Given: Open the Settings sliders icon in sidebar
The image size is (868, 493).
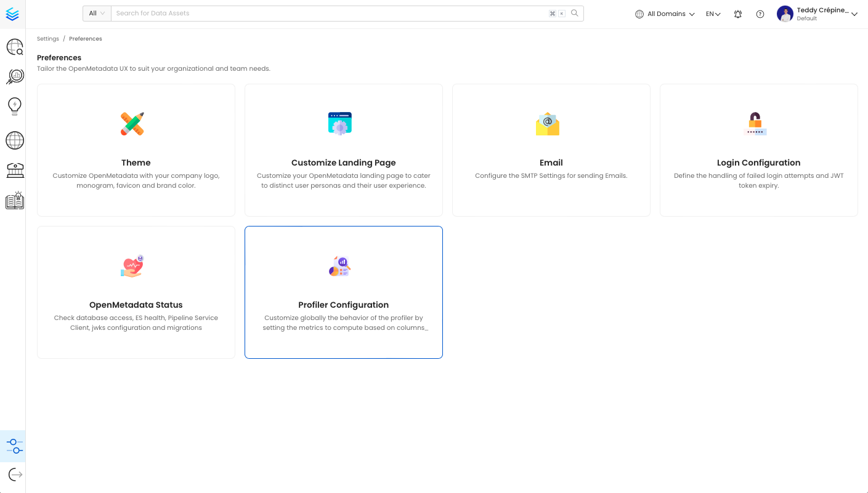Looking at the screenshot, I should tap(14, 446).
